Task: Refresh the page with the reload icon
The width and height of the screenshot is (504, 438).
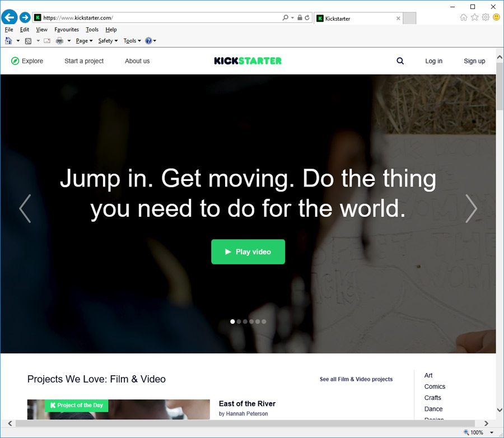Action: (x=307, y=18)
